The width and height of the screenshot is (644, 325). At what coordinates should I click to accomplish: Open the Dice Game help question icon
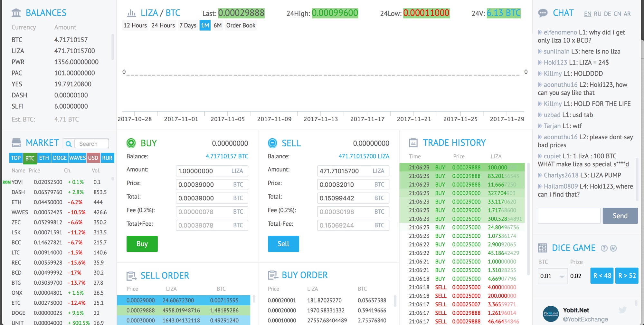tap(604, 248)
